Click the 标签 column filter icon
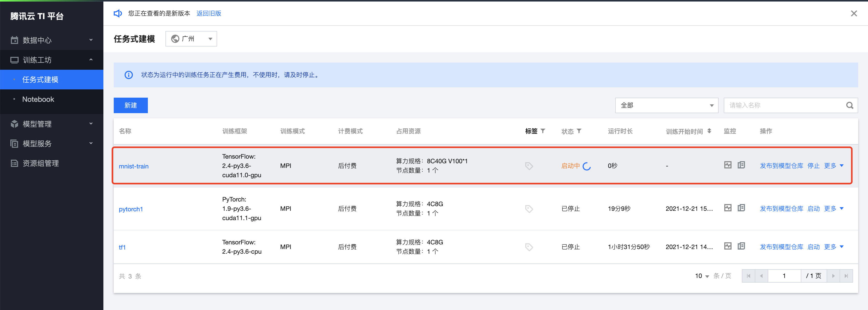 [x=543, y=131]
